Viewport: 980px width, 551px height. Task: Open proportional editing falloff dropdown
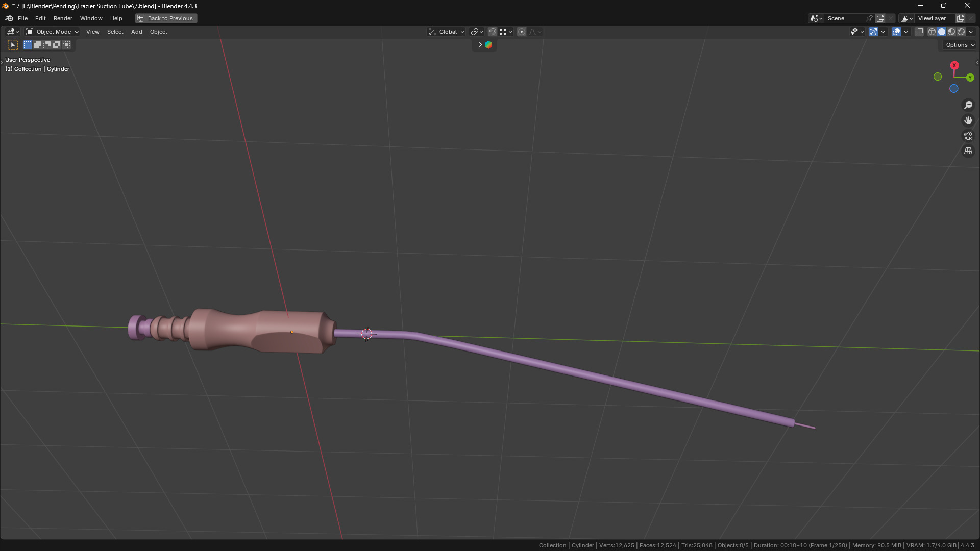coord(535,32)
